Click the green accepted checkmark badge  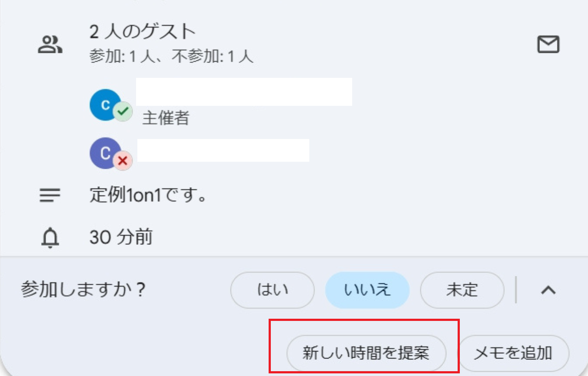point(123,112)
